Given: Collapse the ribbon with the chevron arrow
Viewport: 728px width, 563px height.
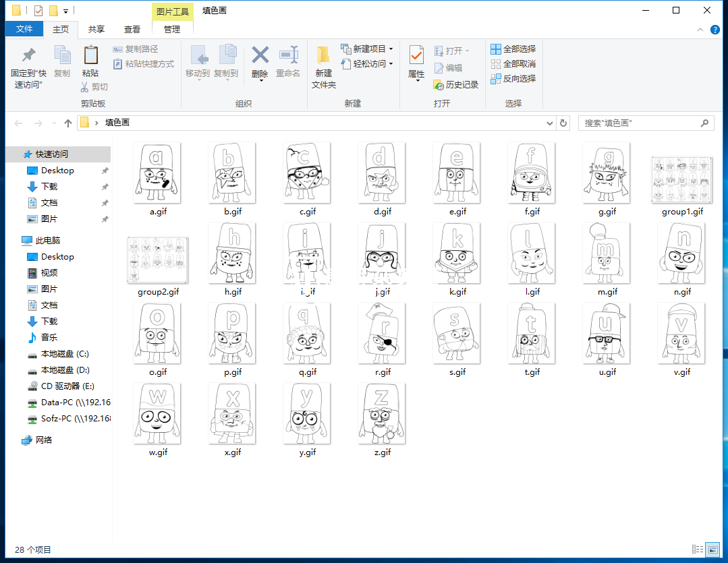Looking at the screenshot, I should coord(700,30).
